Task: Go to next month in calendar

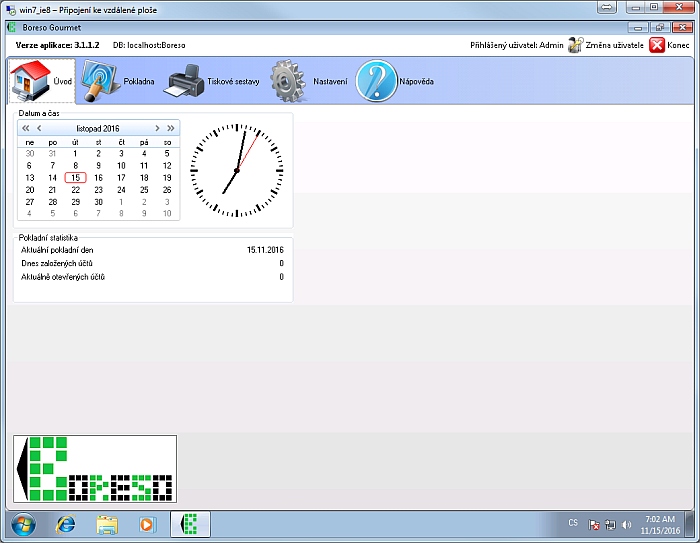Action: [157, 129]
